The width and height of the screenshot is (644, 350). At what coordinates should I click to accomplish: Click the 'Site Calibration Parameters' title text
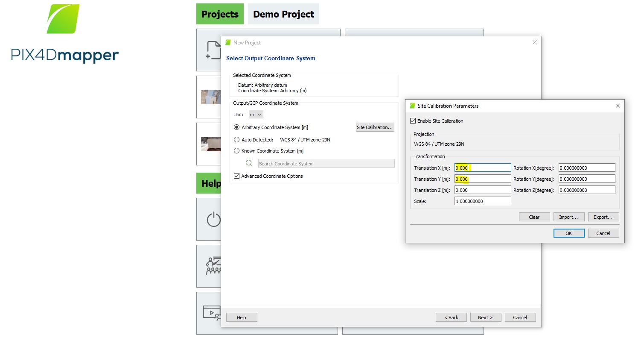(448, 106)
